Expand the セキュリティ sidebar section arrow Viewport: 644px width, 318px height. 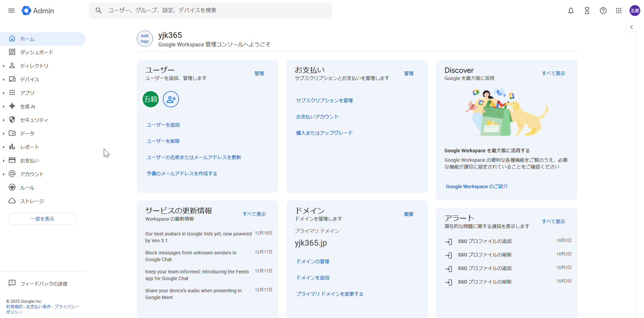coord(4,120)
